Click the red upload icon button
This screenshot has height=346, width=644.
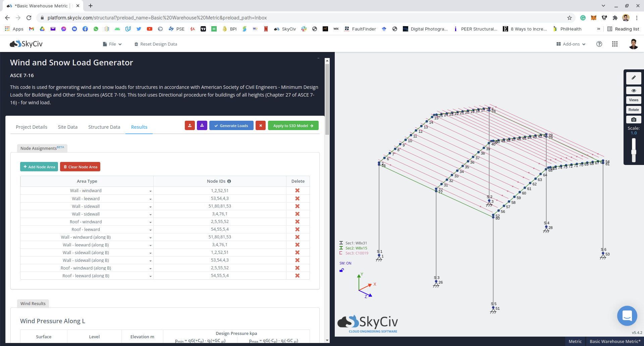click(x=190, y=126)
